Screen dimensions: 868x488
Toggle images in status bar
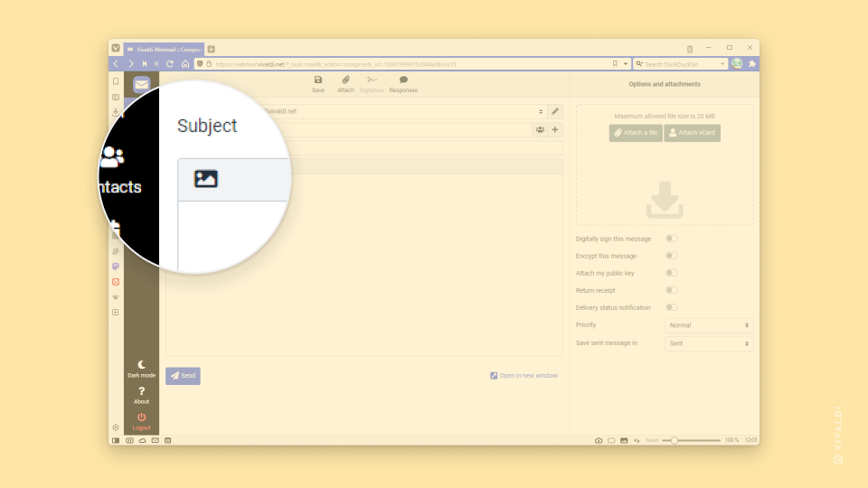(624, 440)
